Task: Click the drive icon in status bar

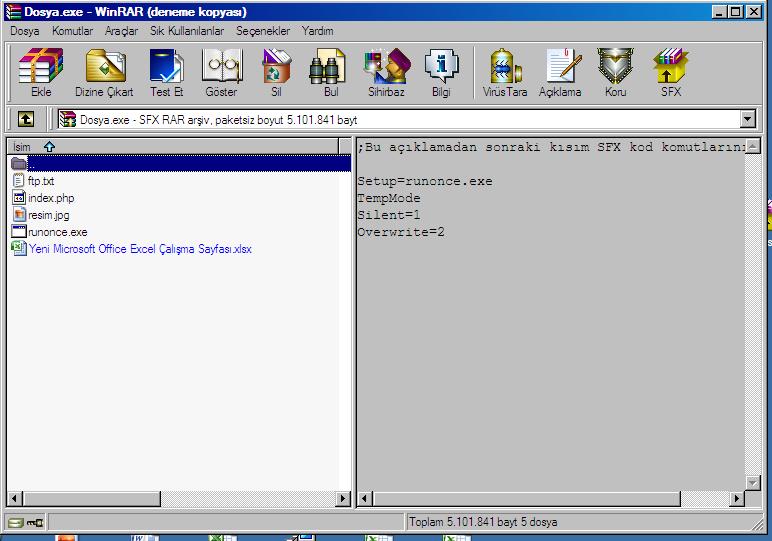Action: (x=16, y=522)
